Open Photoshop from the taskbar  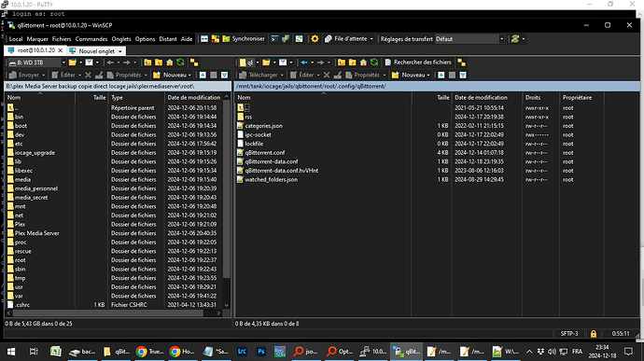[x=260, y=352]
